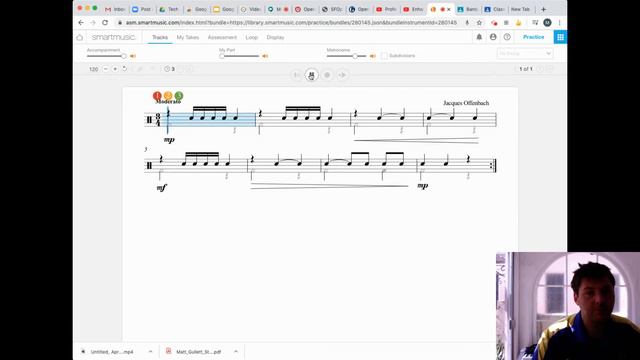
Task: Click the browser forward arrow
Action: click(x=93, y=22)
